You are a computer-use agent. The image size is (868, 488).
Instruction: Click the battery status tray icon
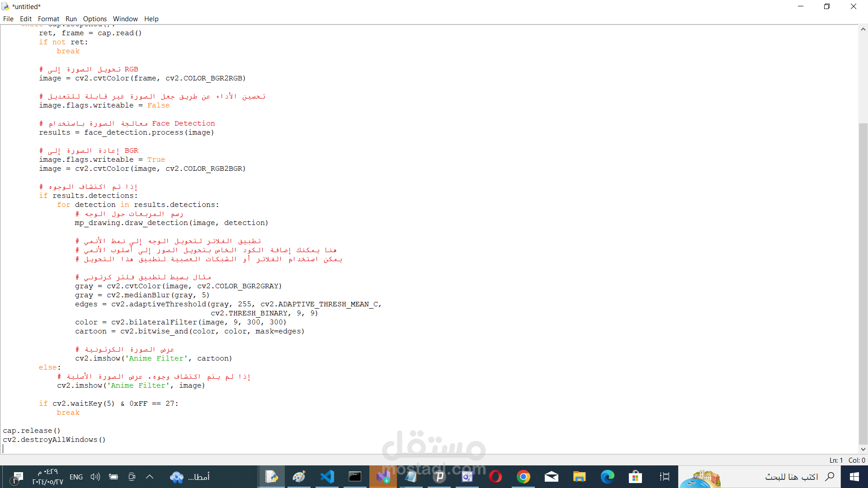(x=113, y=477)
